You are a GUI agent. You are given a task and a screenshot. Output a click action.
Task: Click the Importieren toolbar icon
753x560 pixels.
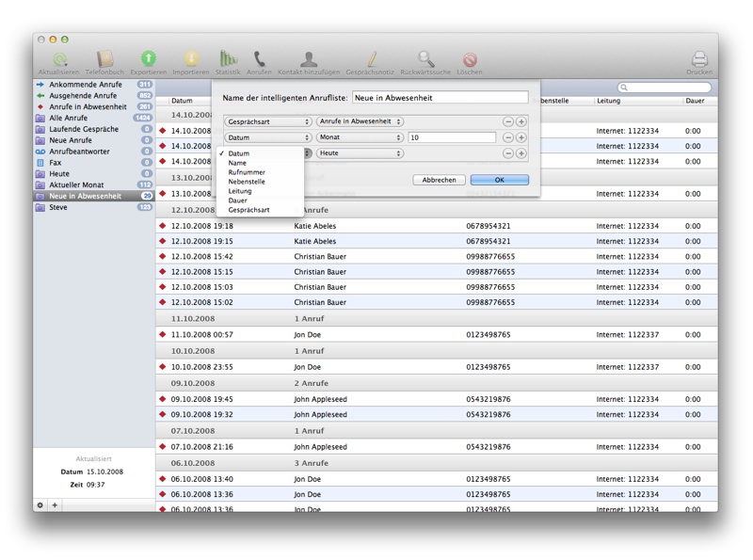[191, 60]
